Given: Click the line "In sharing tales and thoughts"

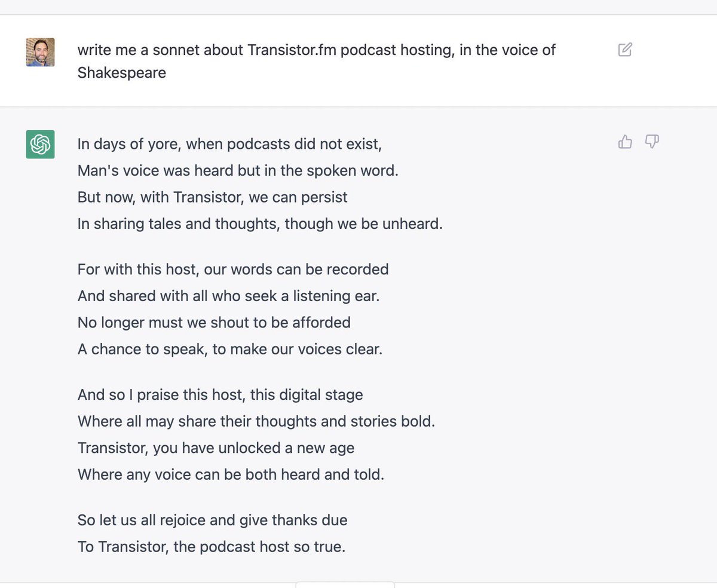Looking at the screenshot, I should click(x=260, y=223).
